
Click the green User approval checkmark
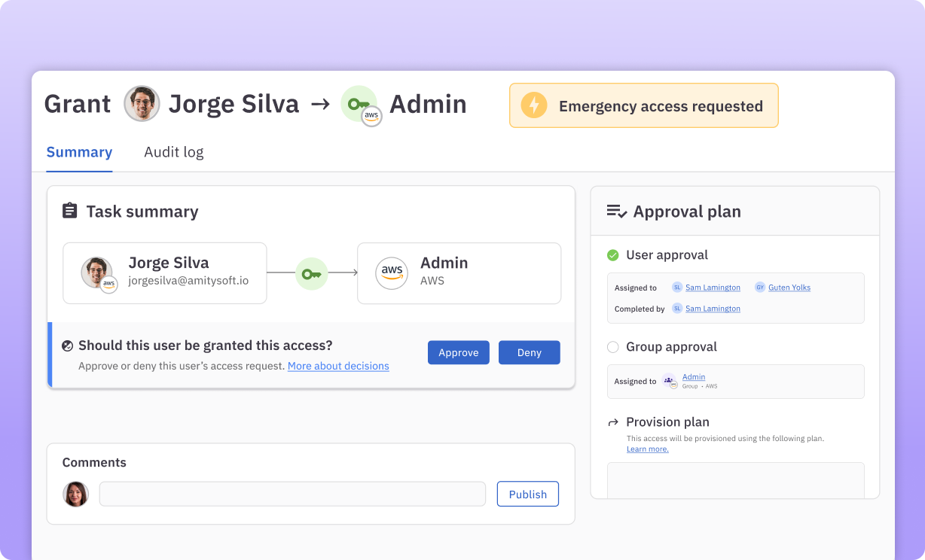[612, 255]
